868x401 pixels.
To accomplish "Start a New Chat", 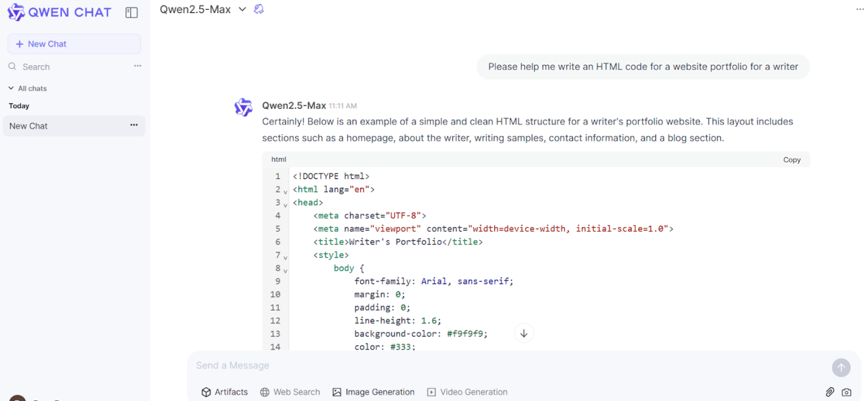I will tap(74, 43).
